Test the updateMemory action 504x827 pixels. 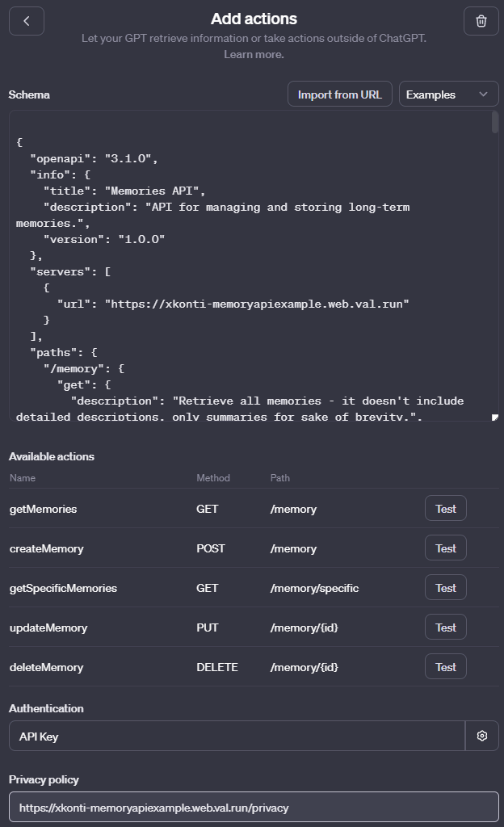445,627
